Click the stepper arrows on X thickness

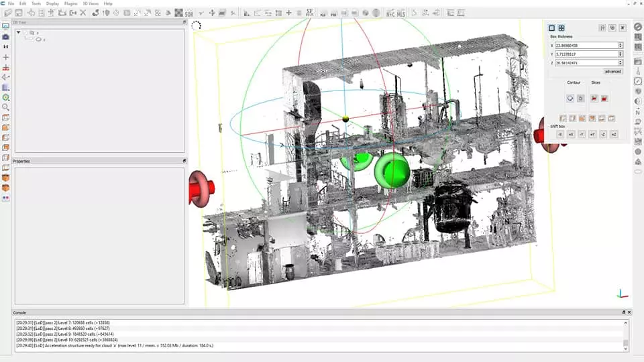pos(621,46)
